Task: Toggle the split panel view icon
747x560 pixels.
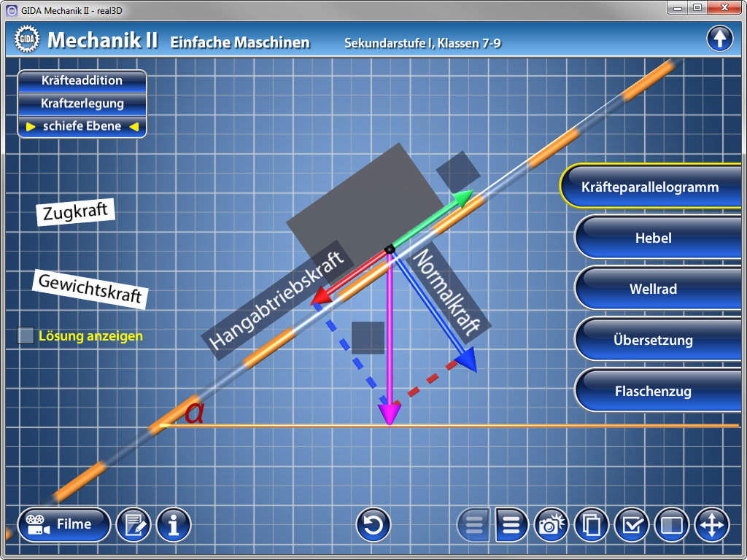Action: [671, 524]
